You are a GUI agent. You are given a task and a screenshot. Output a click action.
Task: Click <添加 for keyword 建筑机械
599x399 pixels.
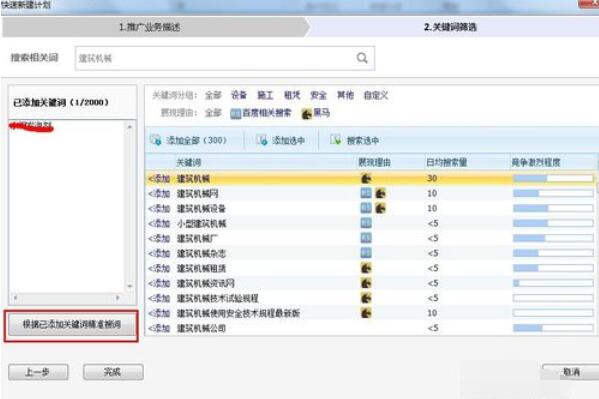click(x=159, y=178)
